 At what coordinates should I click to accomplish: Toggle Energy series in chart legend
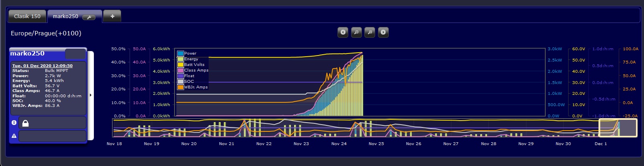[x=191, y=59]
